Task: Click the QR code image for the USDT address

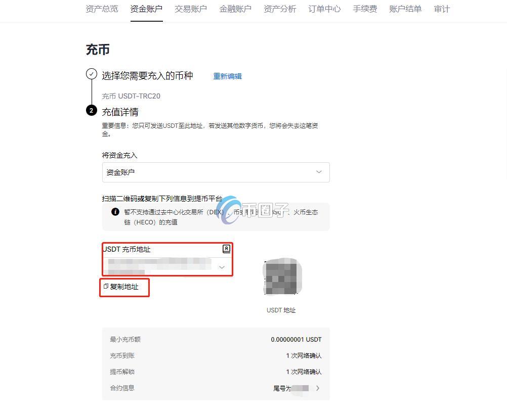Action: click(x=281, y=276)
